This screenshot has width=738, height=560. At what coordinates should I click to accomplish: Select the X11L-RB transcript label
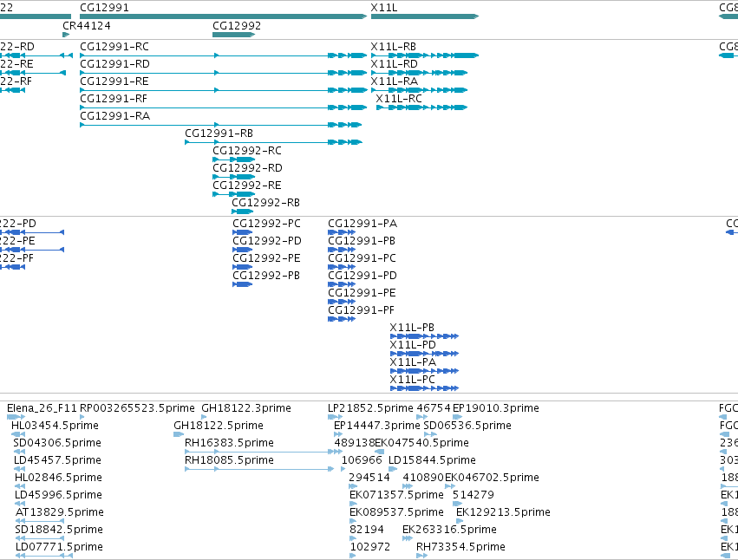tap(394, 47)
